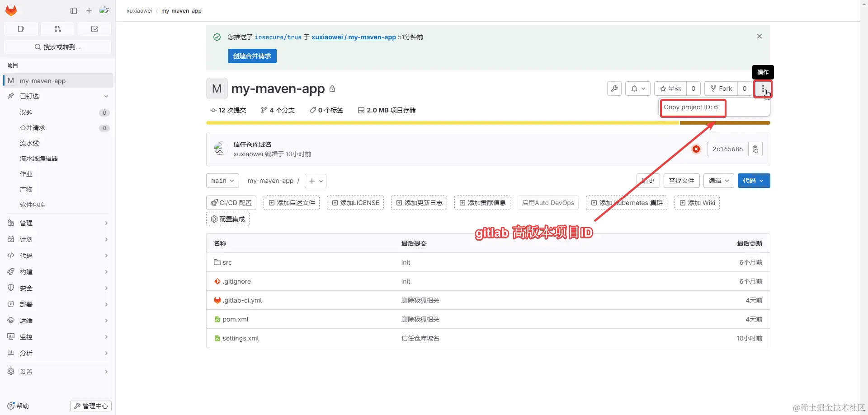Expand the 部署 sidebar section

58,304
